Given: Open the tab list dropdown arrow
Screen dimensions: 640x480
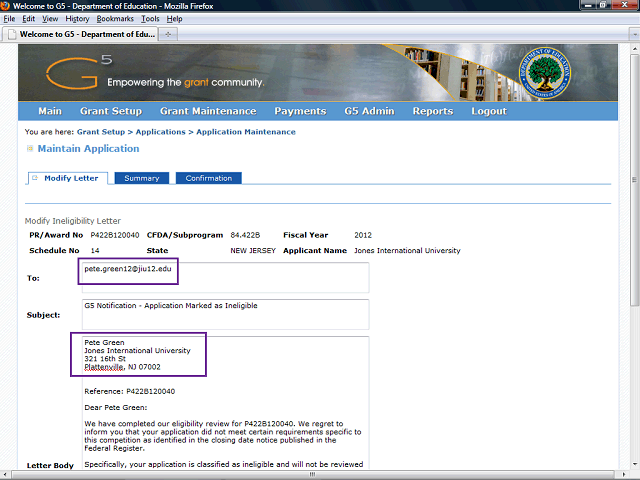Looking at the screenshot, I should pyautogui.click(x=634, y=34).
